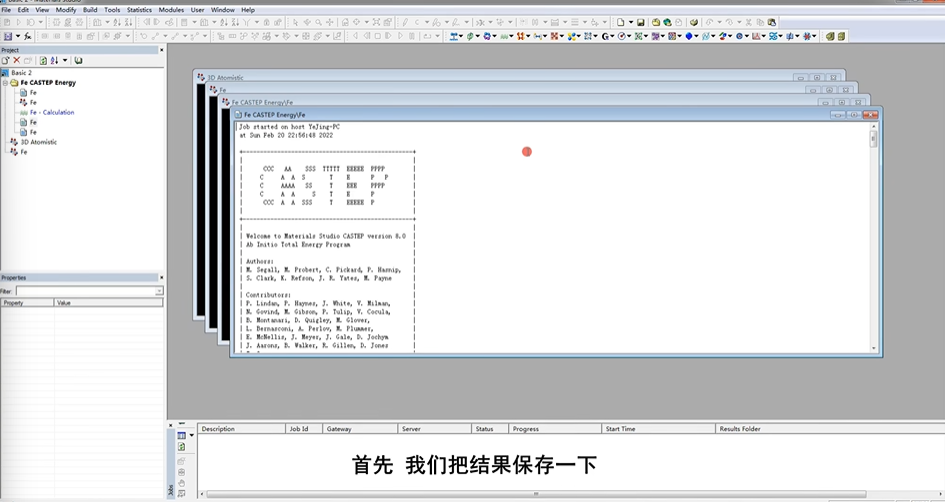Open the Window menu
The height and width of the screenshot is (502, 945).
pos(222,10)
